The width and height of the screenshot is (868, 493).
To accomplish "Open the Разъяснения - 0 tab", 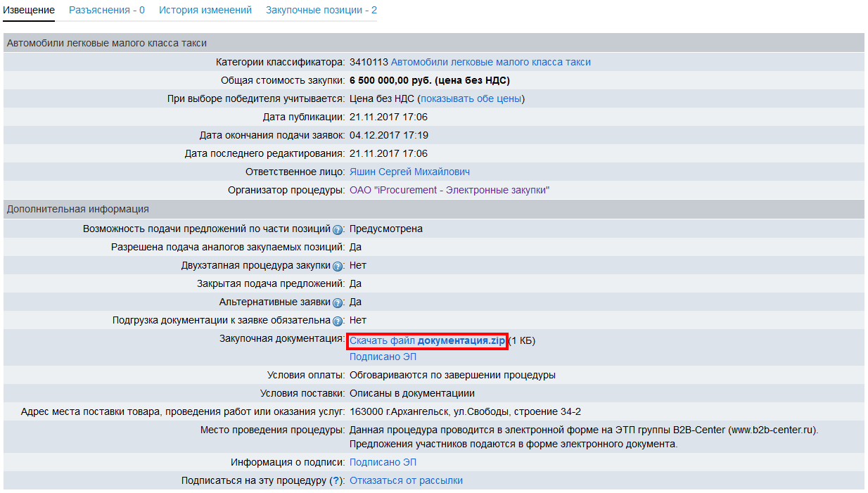I will pos(107,11).
